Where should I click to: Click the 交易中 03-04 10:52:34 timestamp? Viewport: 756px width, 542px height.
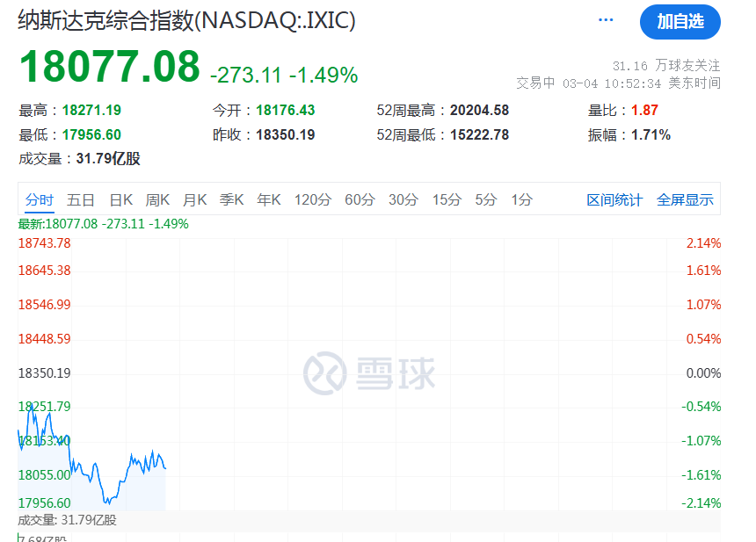click(x=619, y=83)
